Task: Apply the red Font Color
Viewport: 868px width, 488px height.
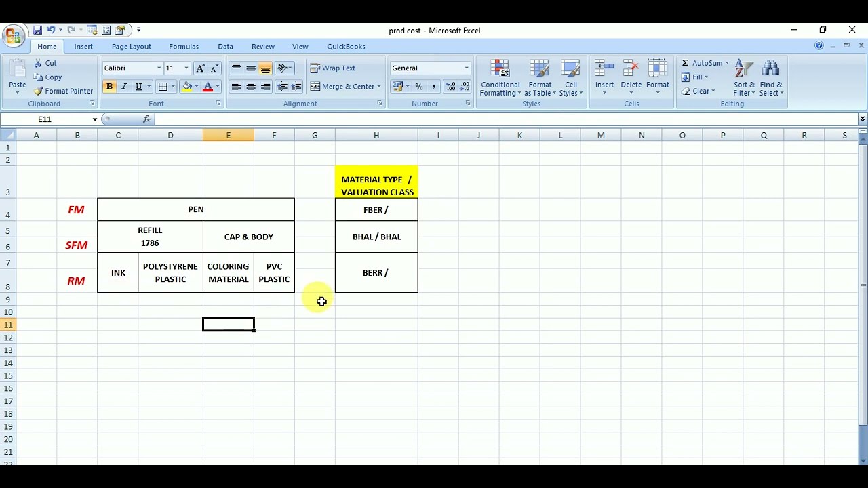Action: (208, 87)
